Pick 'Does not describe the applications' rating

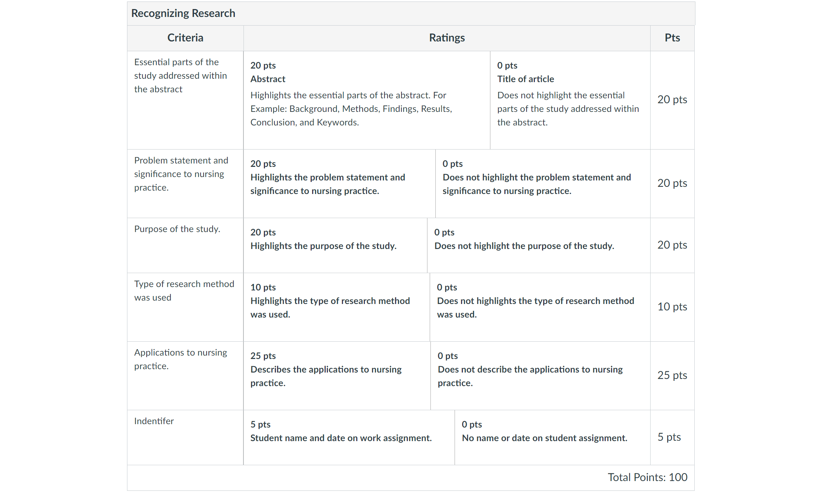(540, 376)
